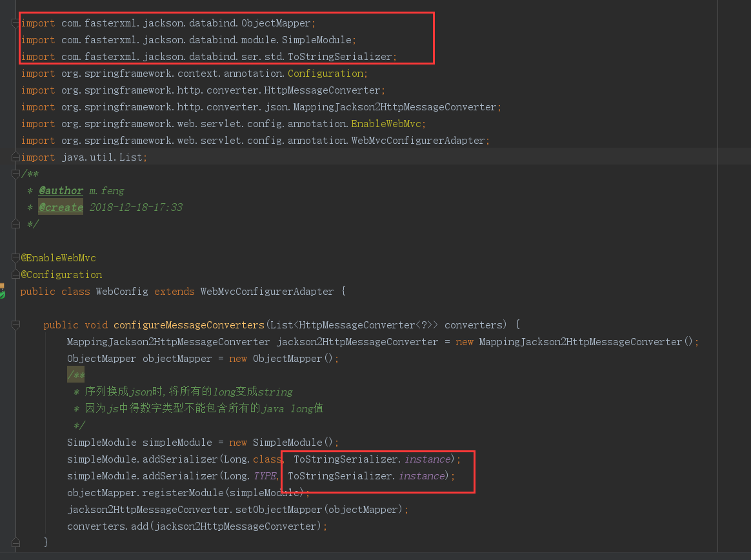Click the extends keyword in class declaration

point(174,291)
